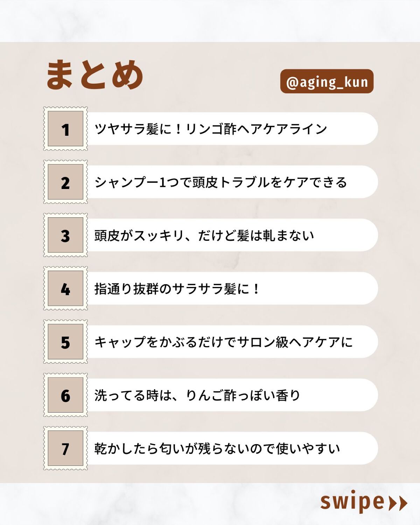
Task: Click the number 6 stamp icon
Action: pos(65,395)
